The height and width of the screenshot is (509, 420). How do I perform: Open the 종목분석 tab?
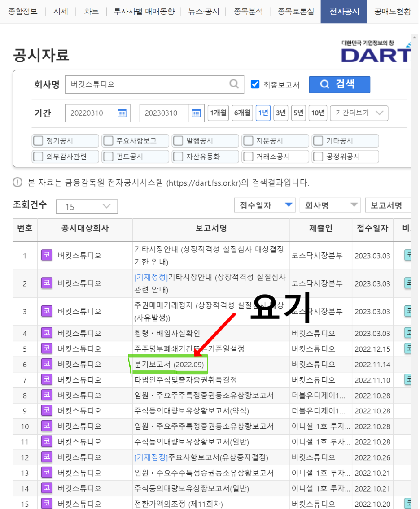[x=248, y=12]
